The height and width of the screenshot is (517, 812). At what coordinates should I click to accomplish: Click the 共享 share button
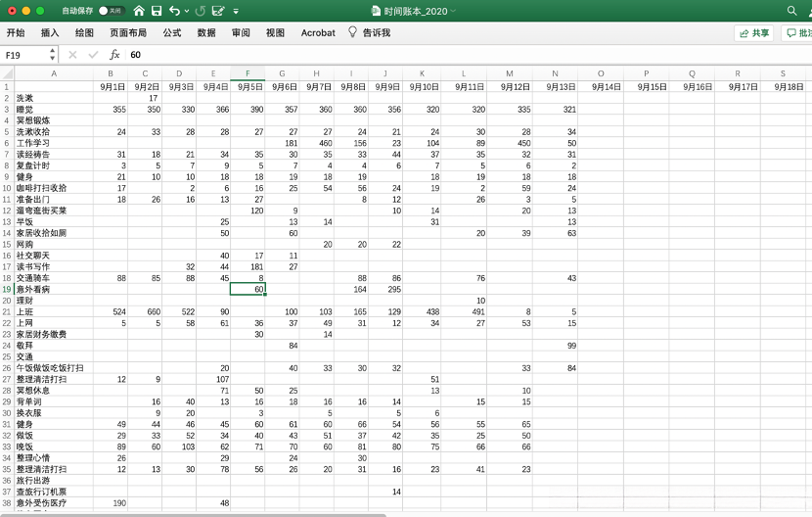tap(754, 33)
